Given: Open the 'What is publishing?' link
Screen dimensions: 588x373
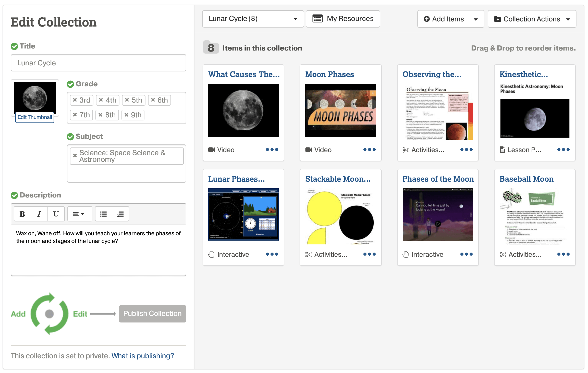Looking at the screenshot, I should pyautogui.click(x=143, y=356).
